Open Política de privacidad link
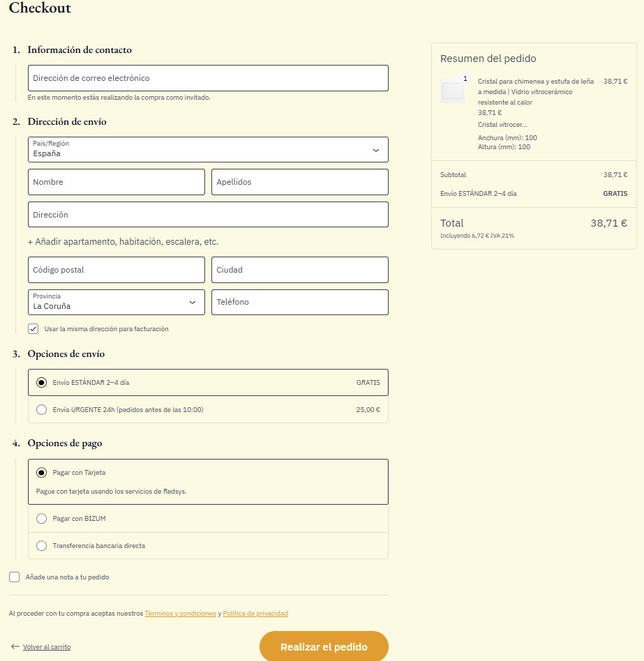Screen dimensions: 644x661 255,614
